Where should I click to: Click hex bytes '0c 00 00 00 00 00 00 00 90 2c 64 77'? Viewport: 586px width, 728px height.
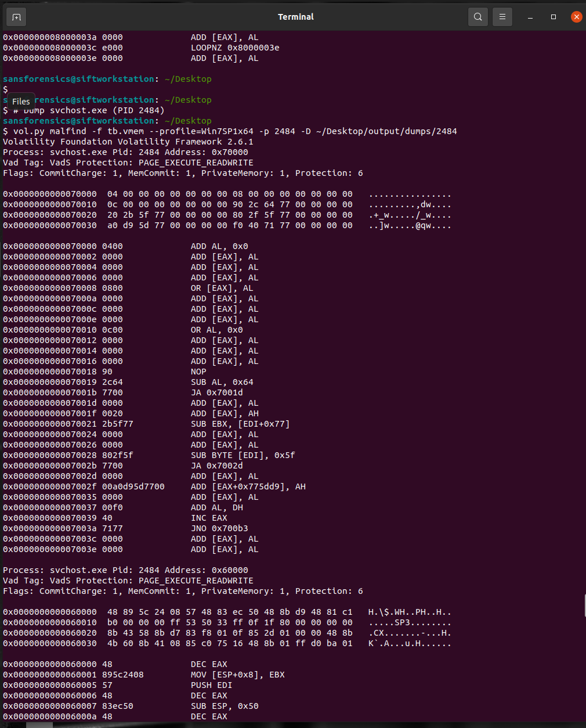click(x=198, y=204)
